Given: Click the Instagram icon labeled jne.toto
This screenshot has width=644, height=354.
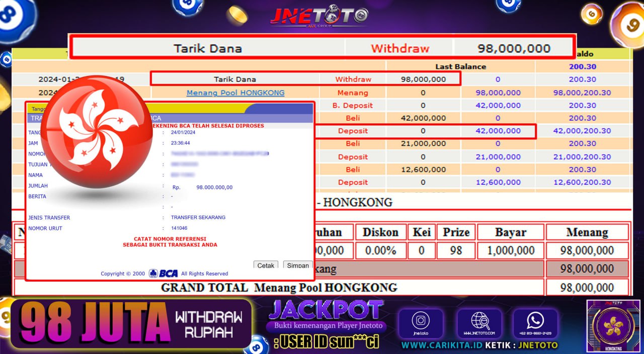Looking at the screenshot, I should coord(420,323).
